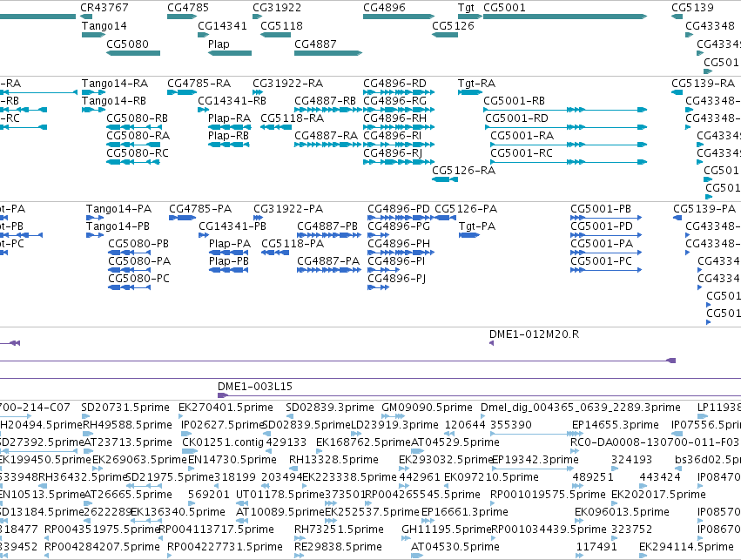Select the CG4887 gene bar
This screenshot has height=560, width=741.
click(328, 53)
